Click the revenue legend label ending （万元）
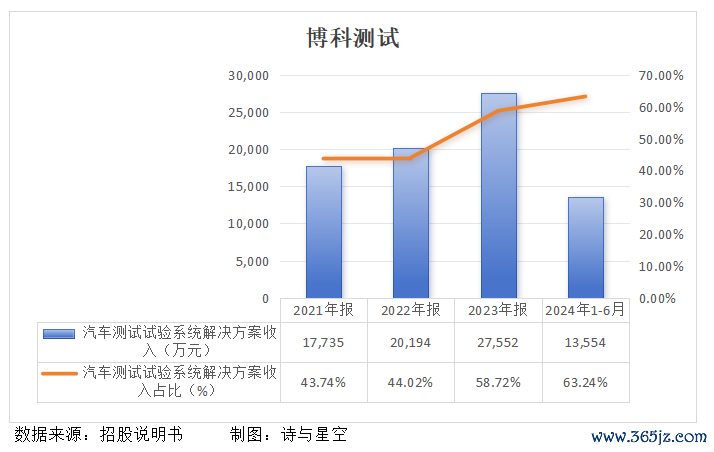Screen dimensions: 714x452 179,341
